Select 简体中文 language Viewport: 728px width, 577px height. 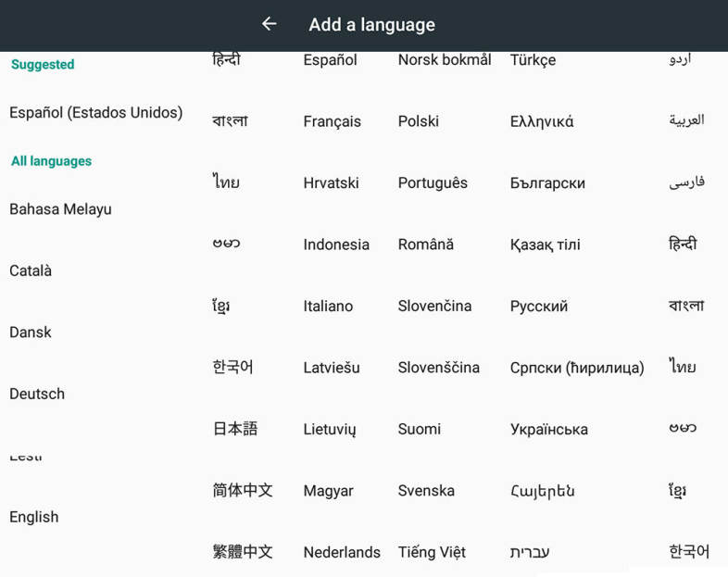[243, 491]
